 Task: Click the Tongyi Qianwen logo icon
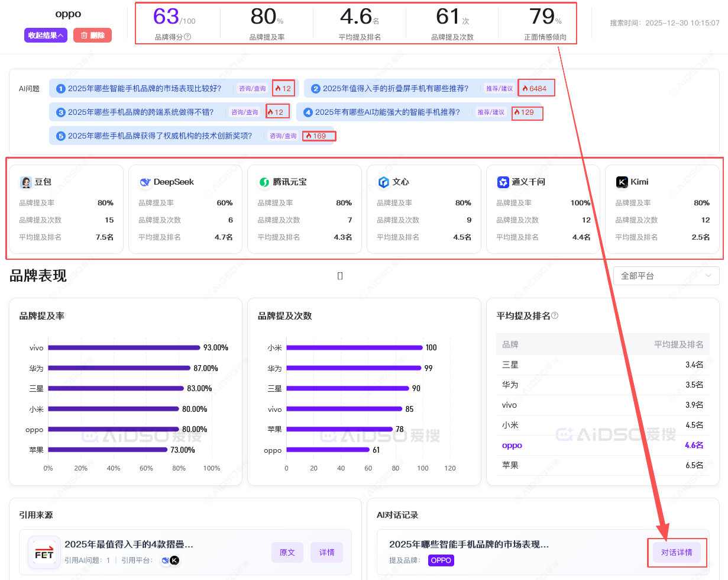[x=503, y=182]
